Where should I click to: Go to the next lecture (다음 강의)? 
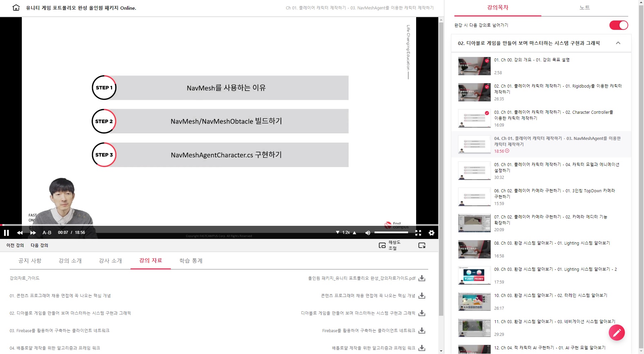pos(39,245)
